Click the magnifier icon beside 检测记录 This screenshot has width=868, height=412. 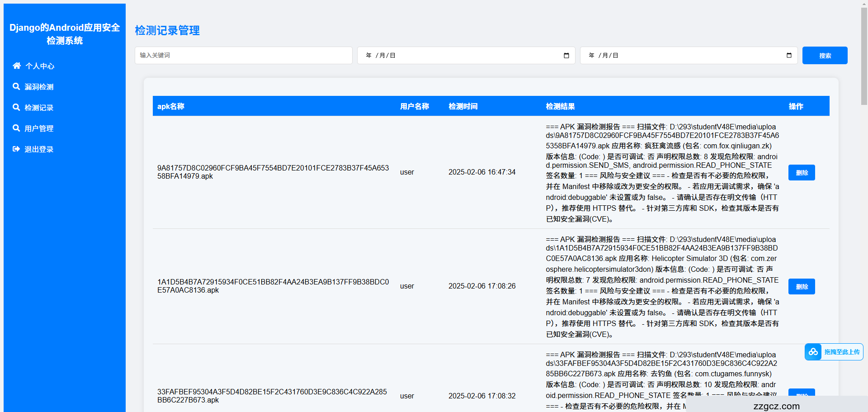[x=16, y=108]
